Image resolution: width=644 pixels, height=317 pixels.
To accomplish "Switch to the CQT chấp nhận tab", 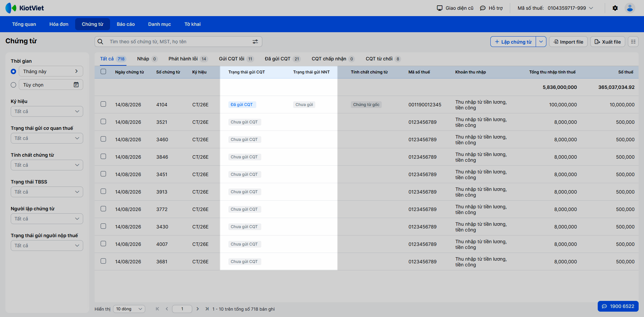I will [x=333, y=59].
